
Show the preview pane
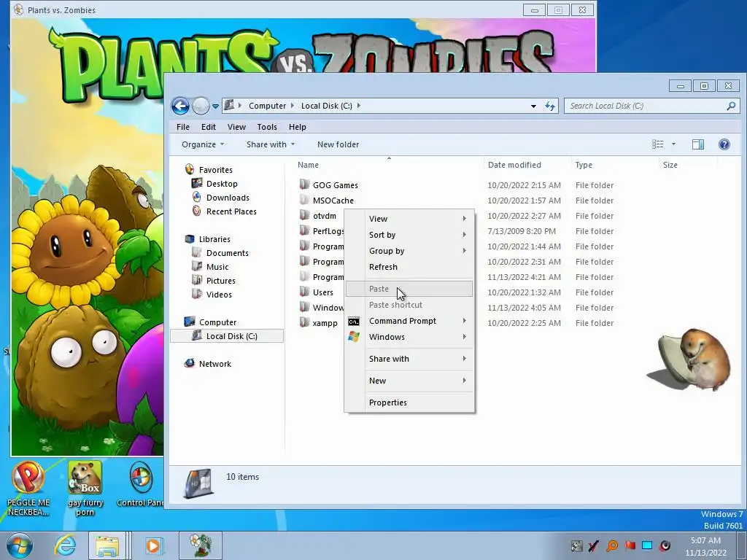tap(698, 144)
